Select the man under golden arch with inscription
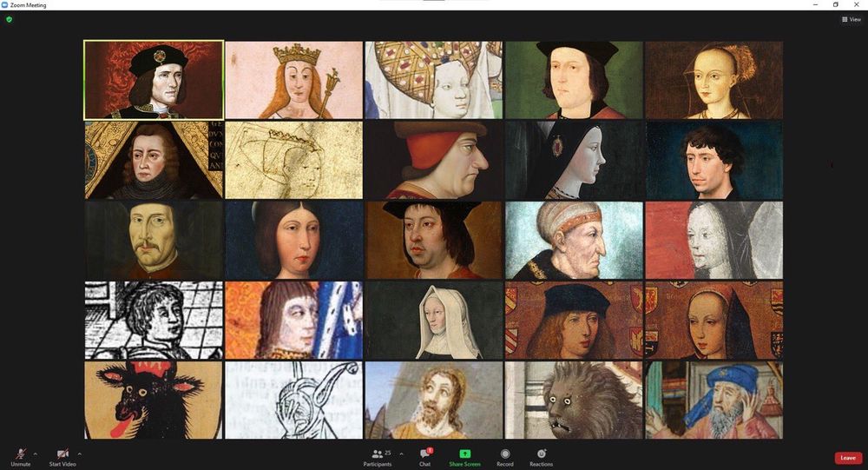This screenshot has height=470, width=868. 154,160
